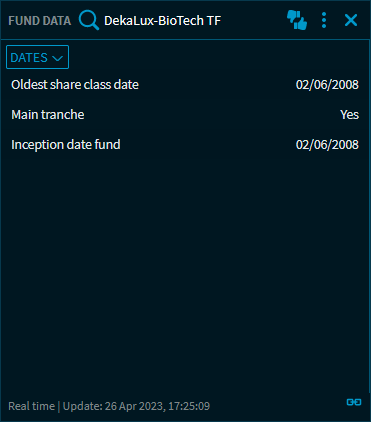Close the Fund Data panel

(x=351, y=20)
